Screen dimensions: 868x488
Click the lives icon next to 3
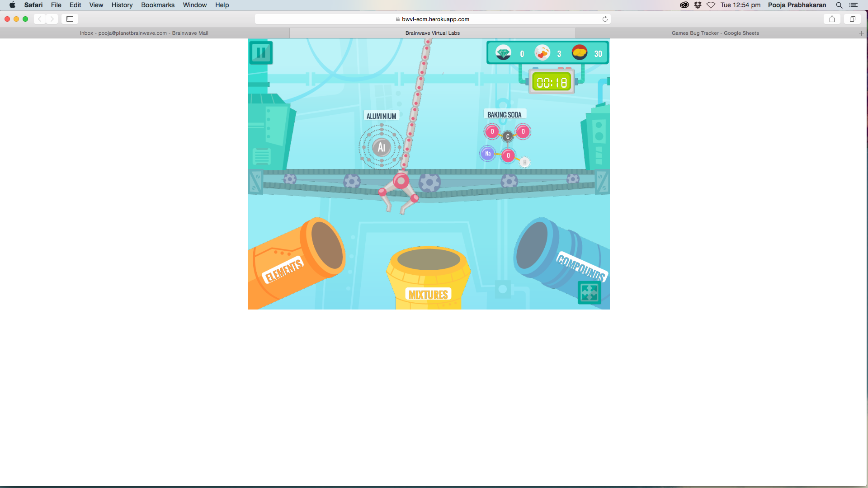tap(542, 53)
